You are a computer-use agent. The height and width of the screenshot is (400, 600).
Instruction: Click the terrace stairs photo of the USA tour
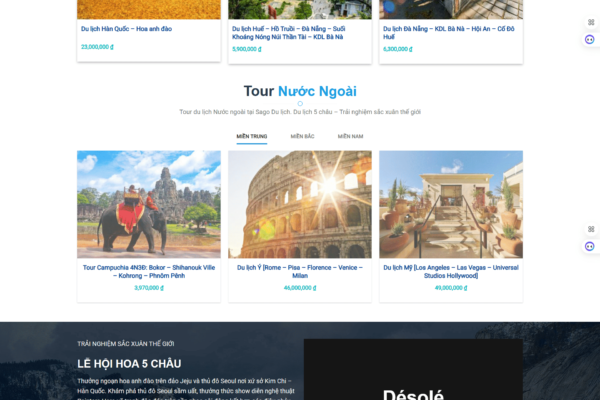(451, 204)
